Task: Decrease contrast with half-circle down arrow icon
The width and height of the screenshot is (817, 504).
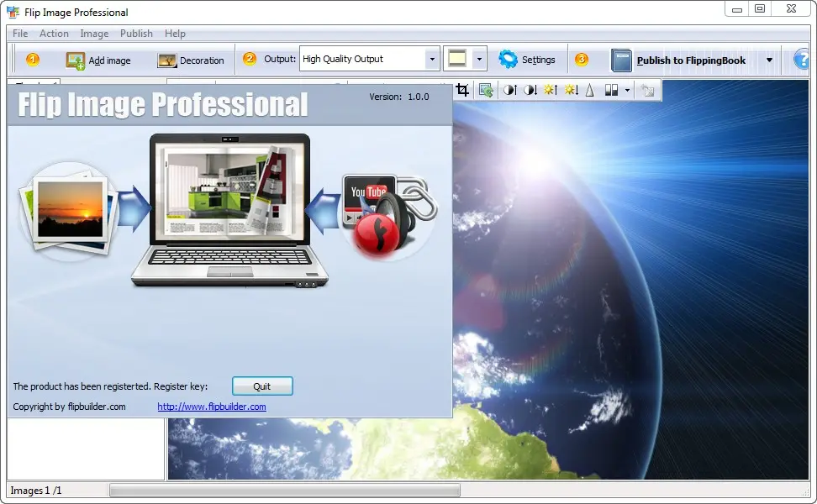Action: pyautogui.click(x=530, y=90)
